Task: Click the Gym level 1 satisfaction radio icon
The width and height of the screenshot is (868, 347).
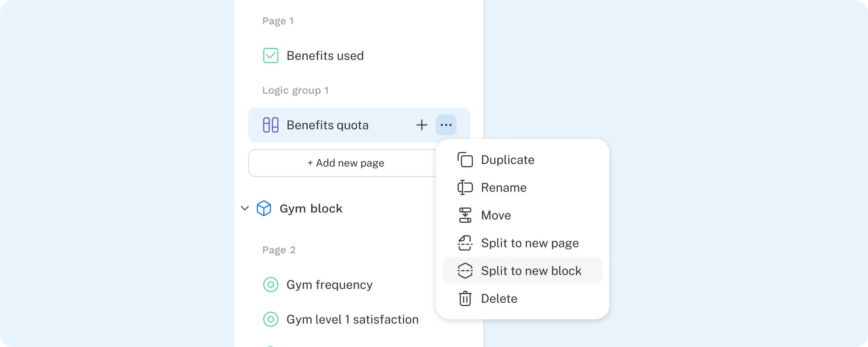Action: click(x=271, y=319)
